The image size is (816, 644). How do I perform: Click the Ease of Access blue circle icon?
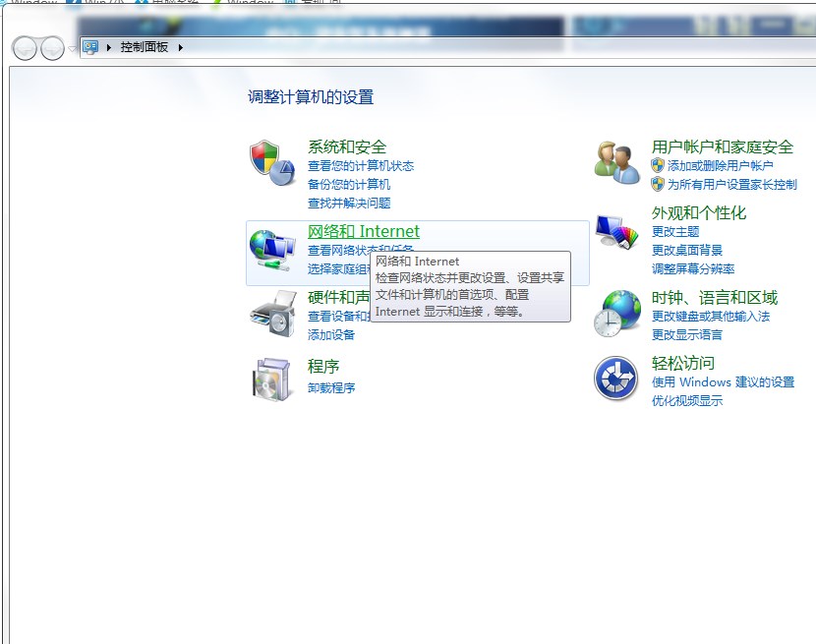click(x=616, y=378)
